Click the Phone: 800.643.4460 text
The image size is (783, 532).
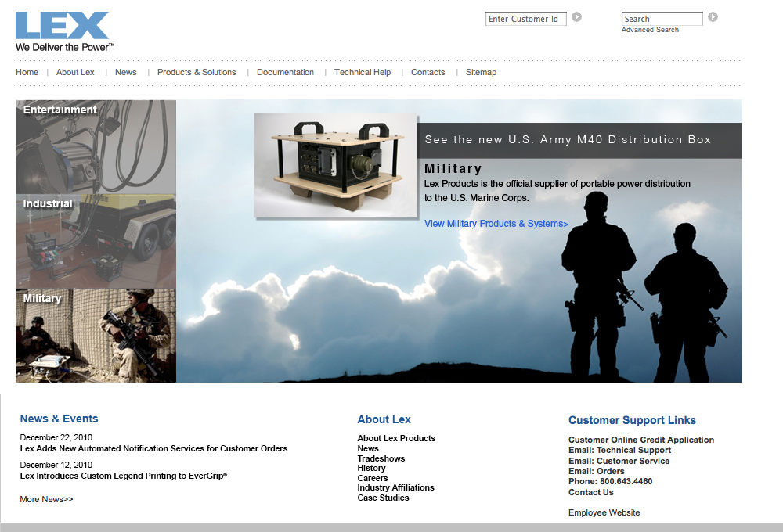point(610,482)
